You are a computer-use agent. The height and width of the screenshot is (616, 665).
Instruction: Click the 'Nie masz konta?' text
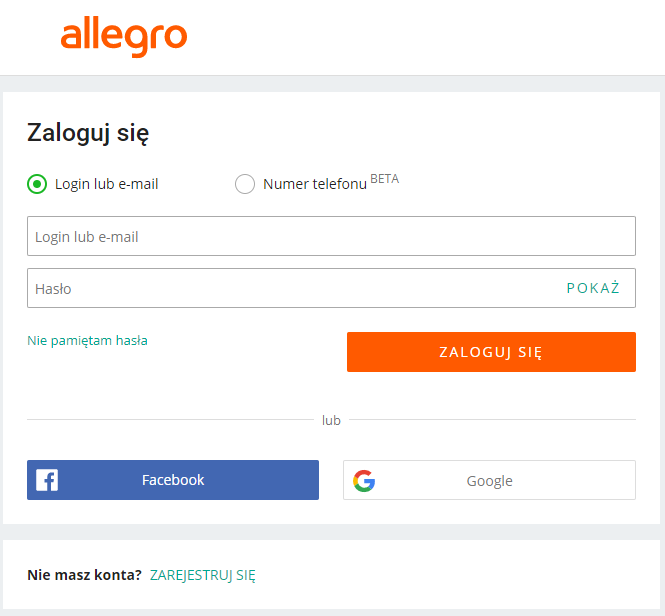[84, 575]
